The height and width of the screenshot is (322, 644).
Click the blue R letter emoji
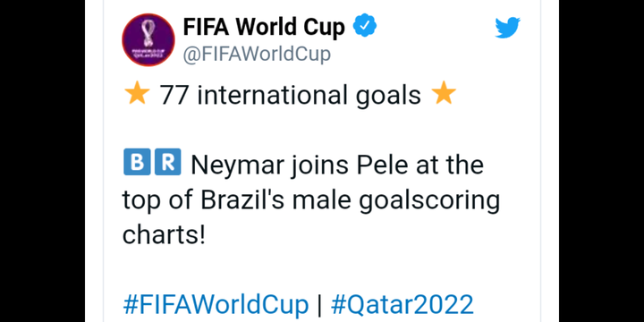pos(167,162)
